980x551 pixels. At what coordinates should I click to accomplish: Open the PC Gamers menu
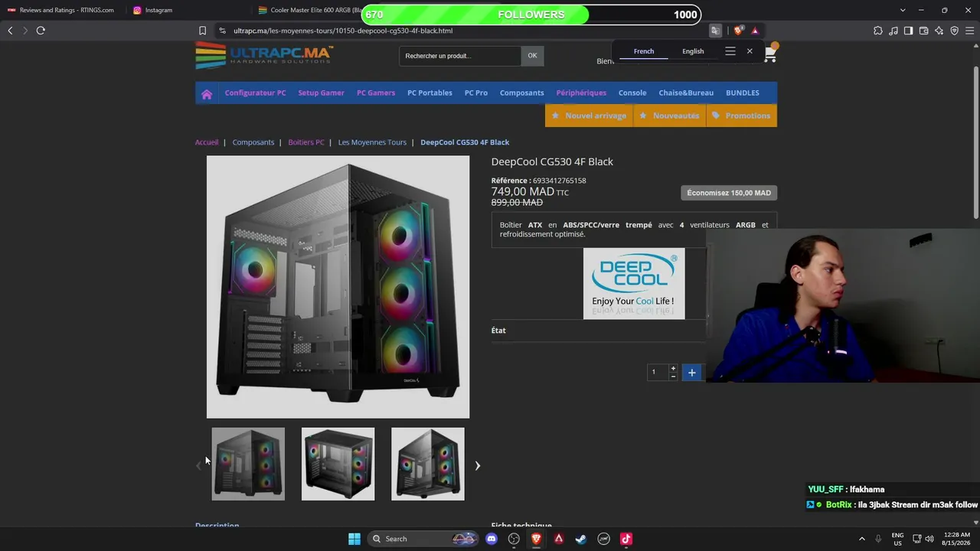click(x=376, y=93)
